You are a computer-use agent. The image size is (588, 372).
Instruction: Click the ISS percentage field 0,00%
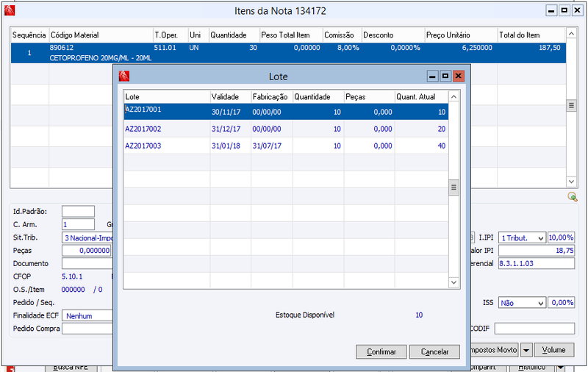561,303
